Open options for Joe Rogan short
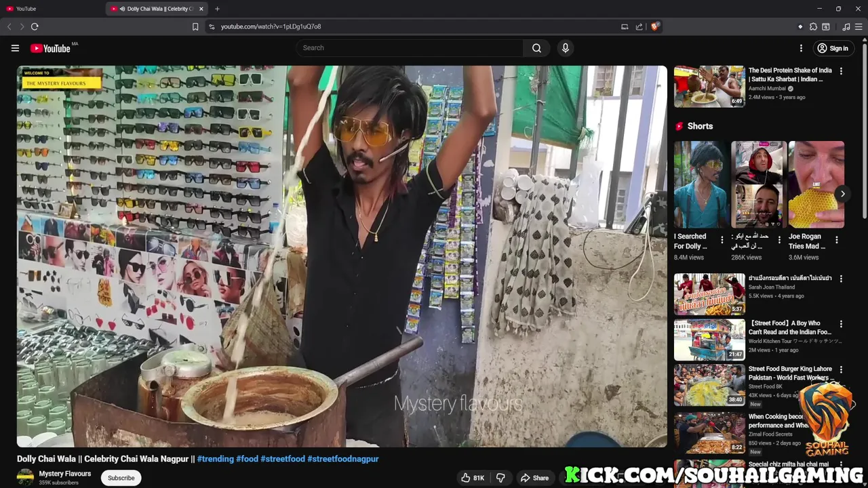This screenshot has width=868, height=488. click(x=836, y=240)
